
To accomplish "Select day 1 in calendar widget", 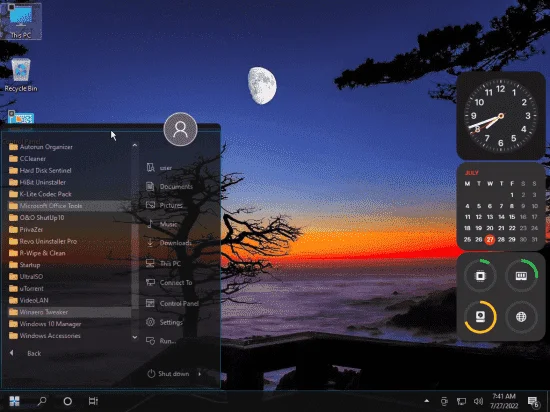I will click(x=512, y=195).
